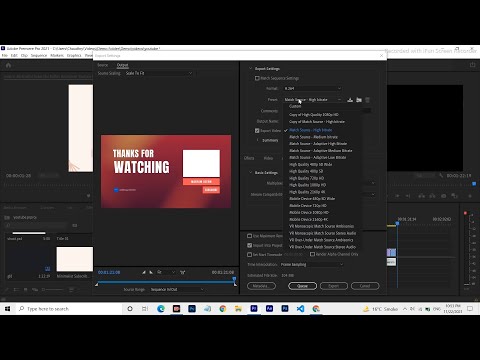Click the Home icon in Premiere Pro
Screen dimensions: 480x360
[x=8, y=65]
